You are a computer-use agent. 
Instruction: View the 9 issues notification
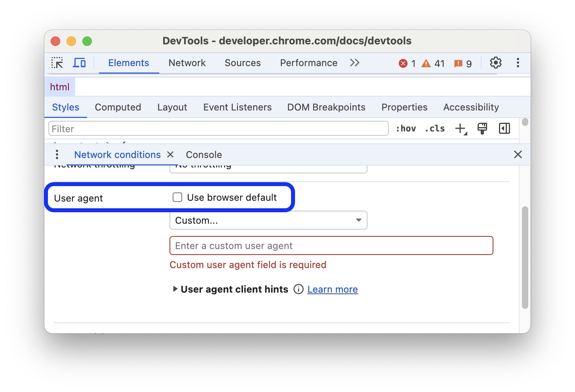click(463, 63)
